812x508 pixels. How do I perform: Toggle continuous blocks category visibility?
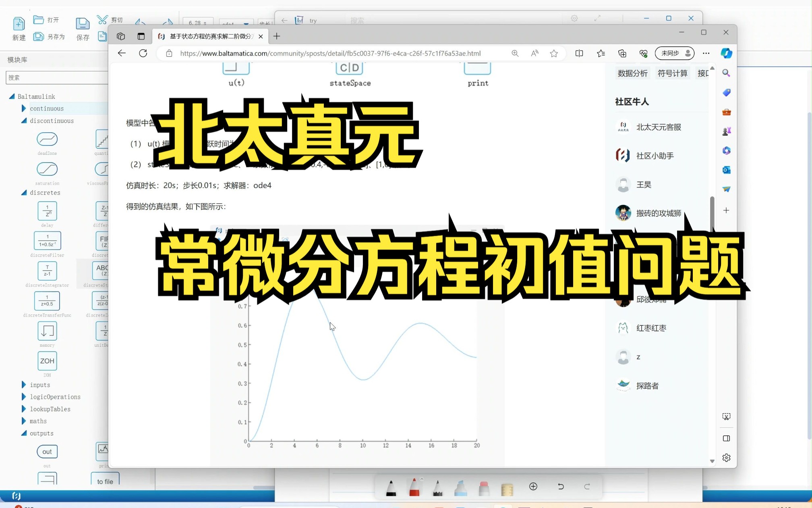pyautogui.click(x=23, y=108)
